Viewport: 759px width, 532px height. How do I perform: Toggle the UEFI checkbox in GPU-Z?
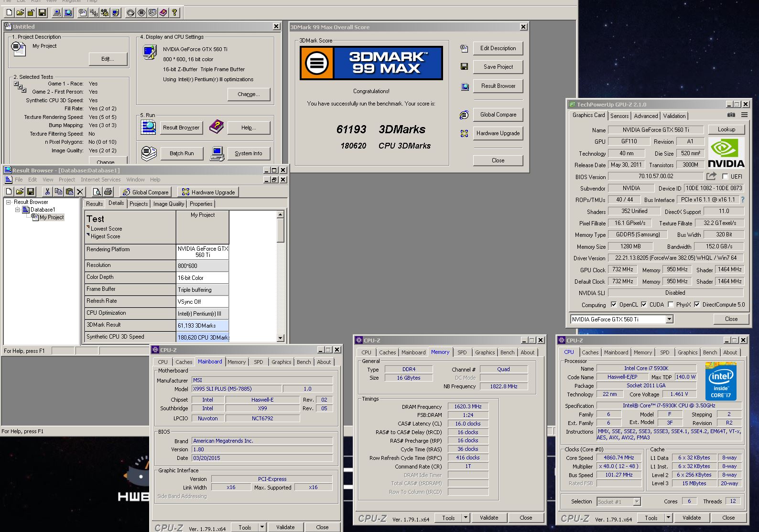click(726, 176)
